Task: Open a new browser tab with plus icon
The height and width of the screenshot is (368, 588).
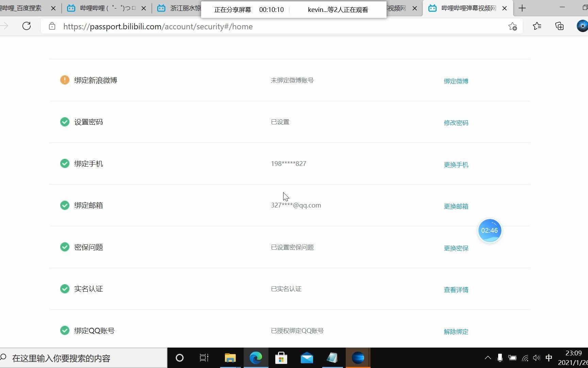Action: coord(522,8)
